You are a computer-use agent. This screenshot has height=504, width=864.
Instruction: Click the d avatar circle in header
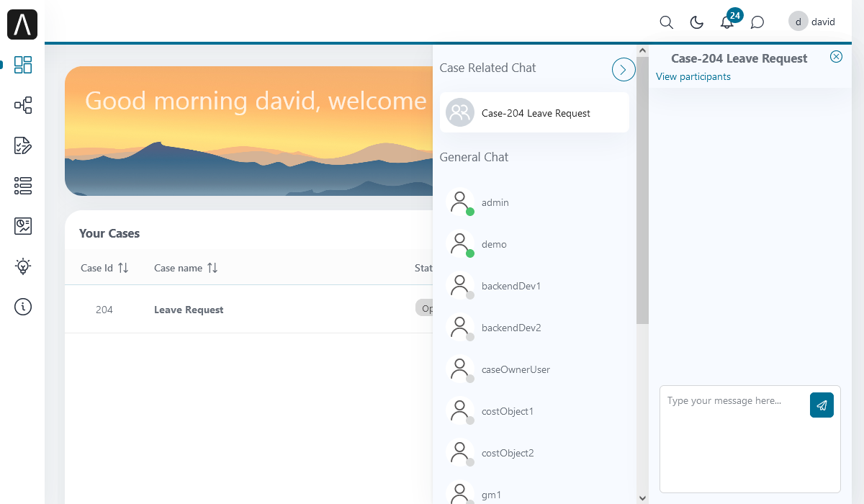click(798, 22)
